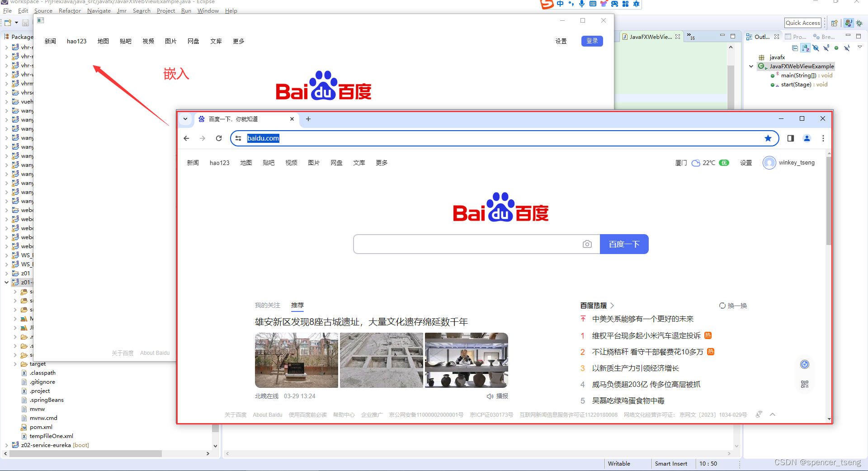Select pom.xml in Package Explorer
This screenshot has height=471, width=868.
click(x=41, y=427)
